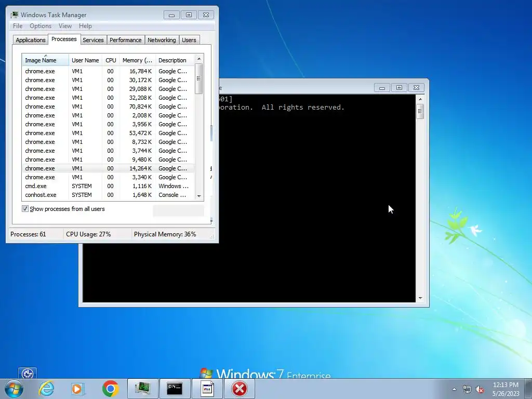Screen dimensions: 532x399
Task: Switch to the Applications tab
Action: pyautogui.click(x=31, y=40)
